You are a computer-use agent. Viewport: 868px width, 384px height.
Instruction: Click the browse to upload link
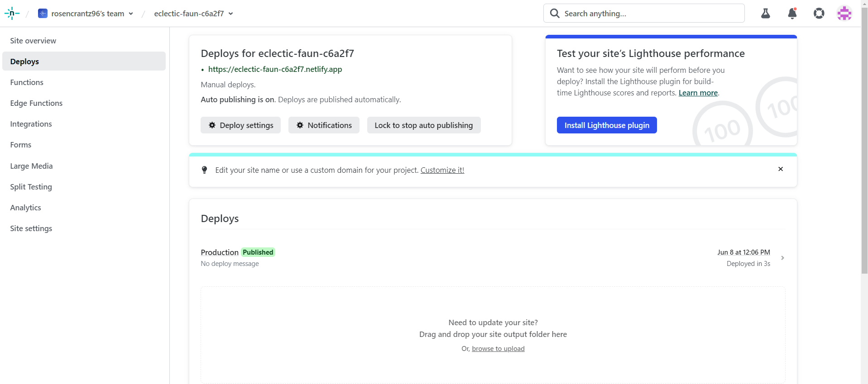[x=498, y=349]
